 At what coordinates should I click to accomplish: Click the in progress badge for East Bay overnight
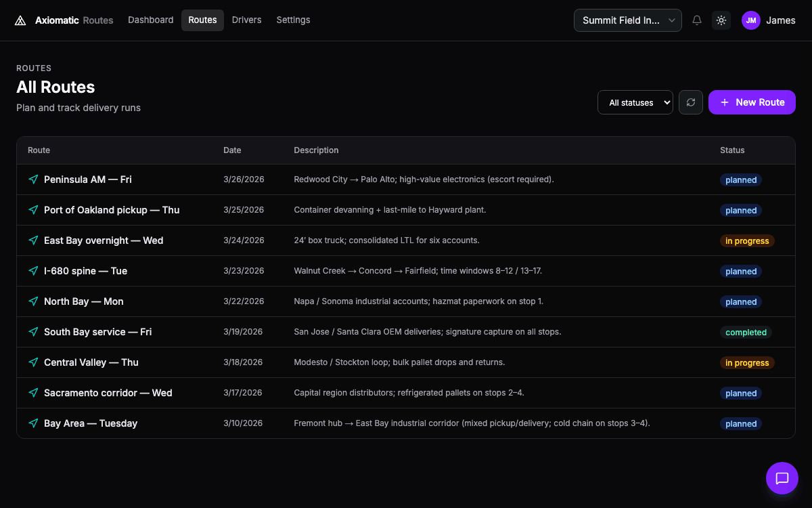[747, 241]
